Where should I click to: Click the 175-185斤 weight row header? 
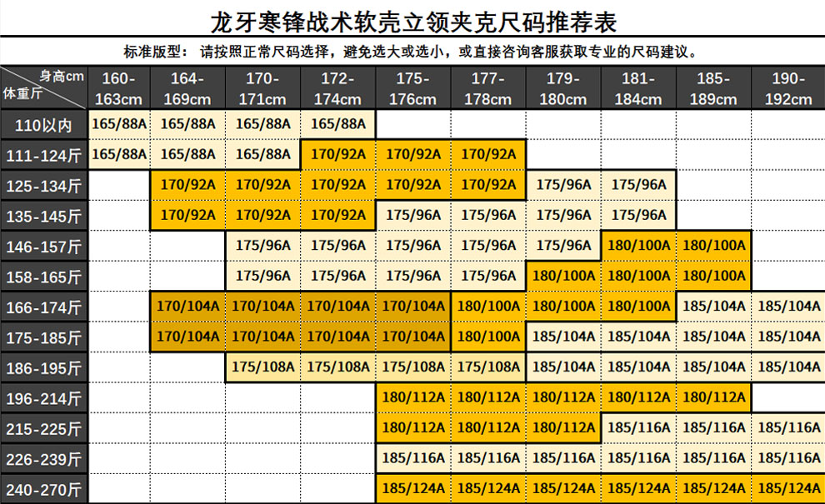pos(43,337)
